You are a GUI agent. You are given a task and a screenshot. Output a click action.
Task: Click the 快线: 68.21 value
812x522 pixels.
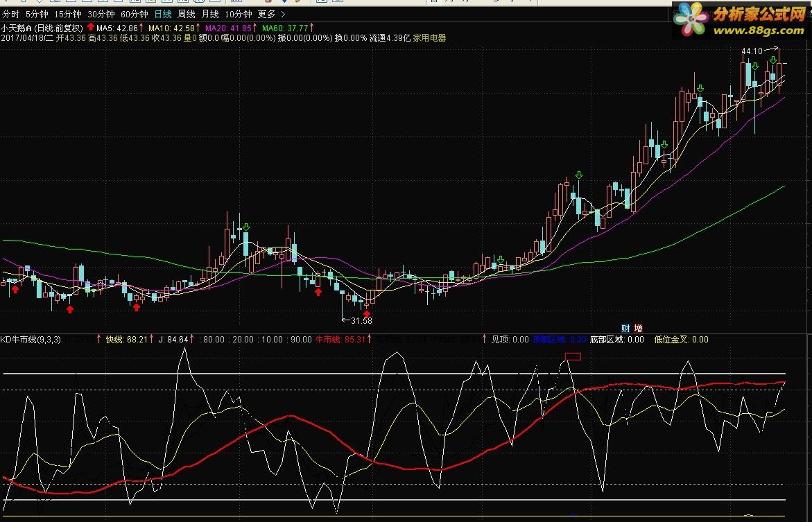pos(127,339)
